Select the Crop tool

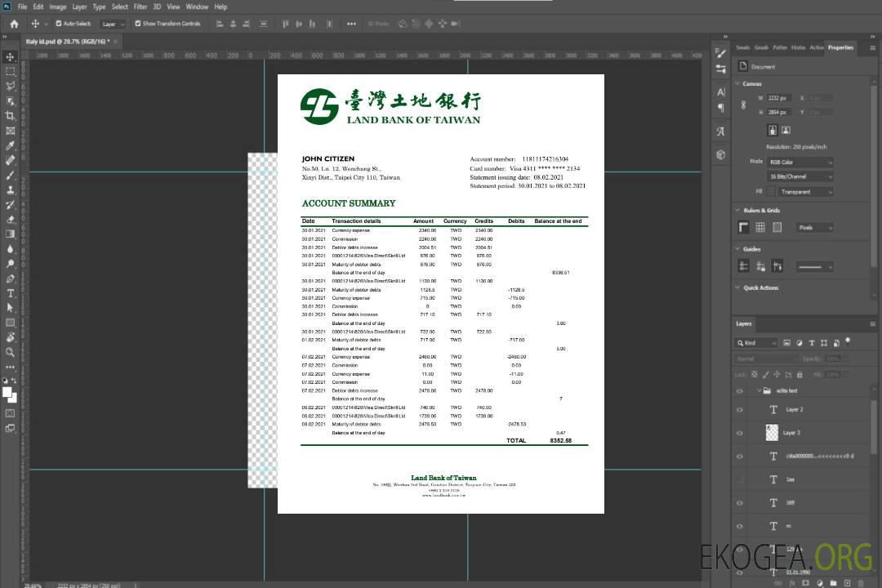coord(10,116)
